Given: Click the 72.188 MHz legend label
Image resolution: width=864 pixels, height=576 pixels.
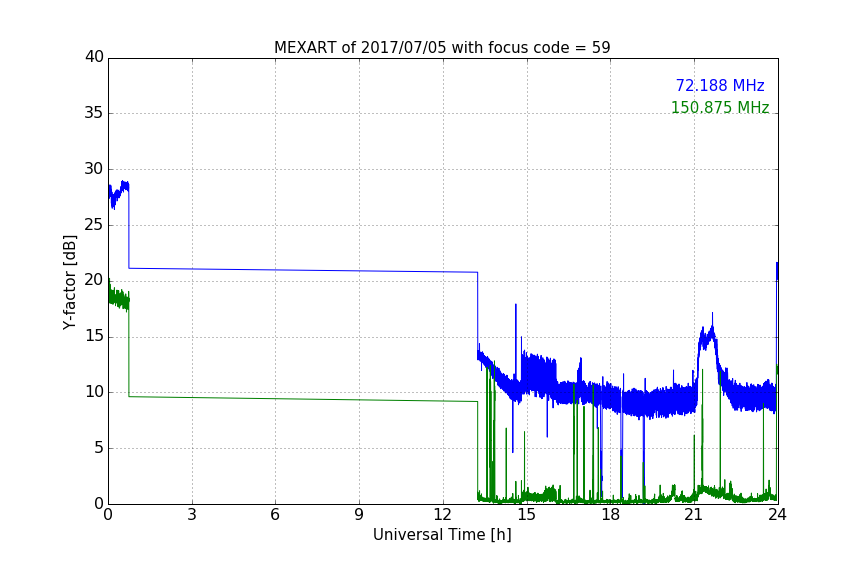Looking at the screenshot, I should tap(720, 86).
